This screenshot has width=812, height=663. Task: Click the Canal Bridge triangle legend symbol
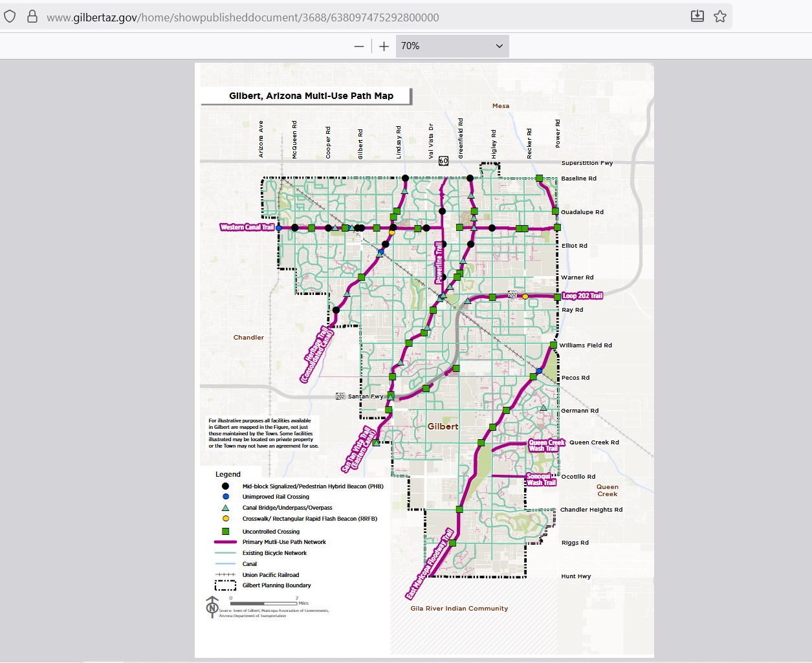(226, 508)
